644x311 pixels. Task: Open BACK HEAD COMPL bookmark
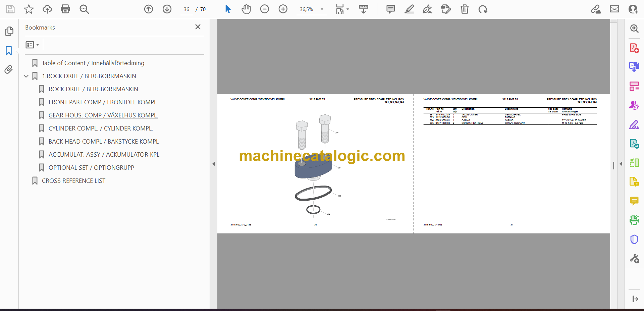click(x=104, y=142)
